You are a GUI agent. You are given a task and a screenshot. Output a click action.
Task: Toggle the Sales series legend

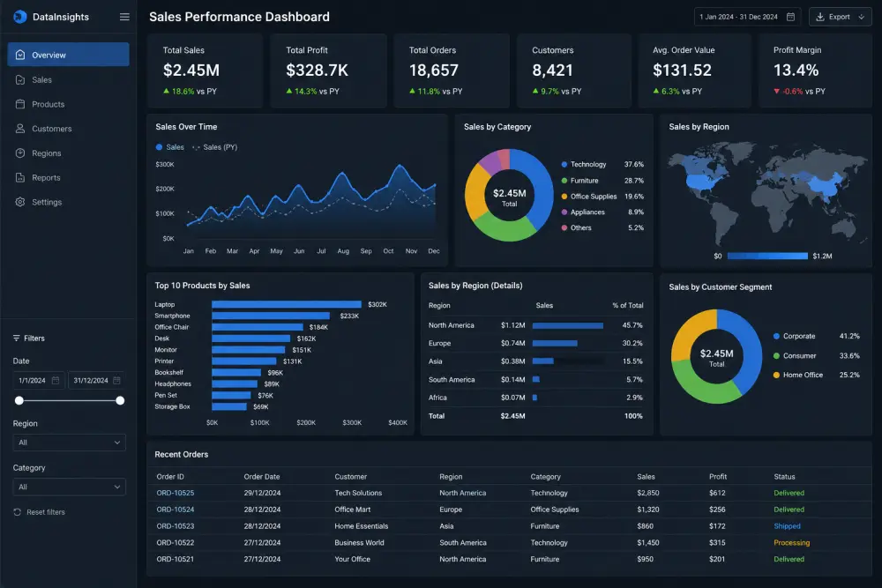[x=170, y=147]
